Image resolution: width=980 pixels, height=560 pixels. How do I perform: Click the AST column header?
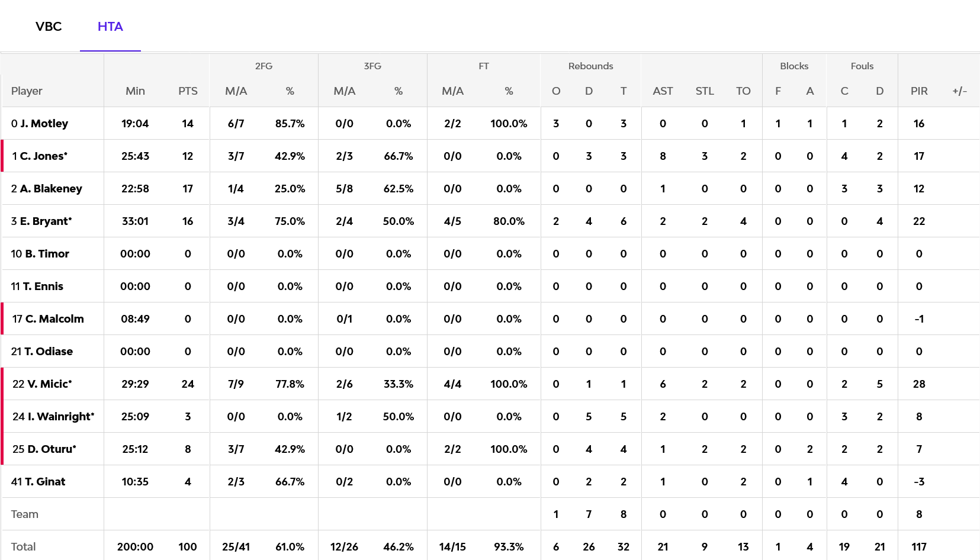(x=663, y=91)
